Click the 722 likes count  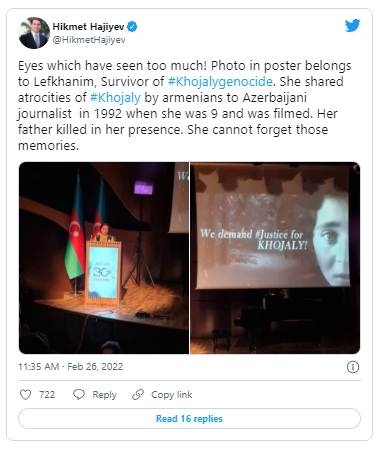47,395
